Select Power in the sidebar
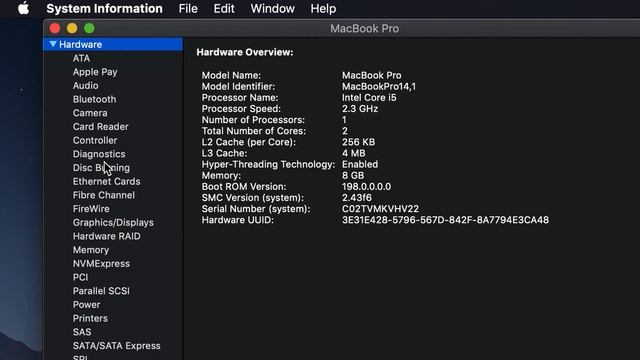Viewport: 640px width, 360px height. (x=86, y=305)
